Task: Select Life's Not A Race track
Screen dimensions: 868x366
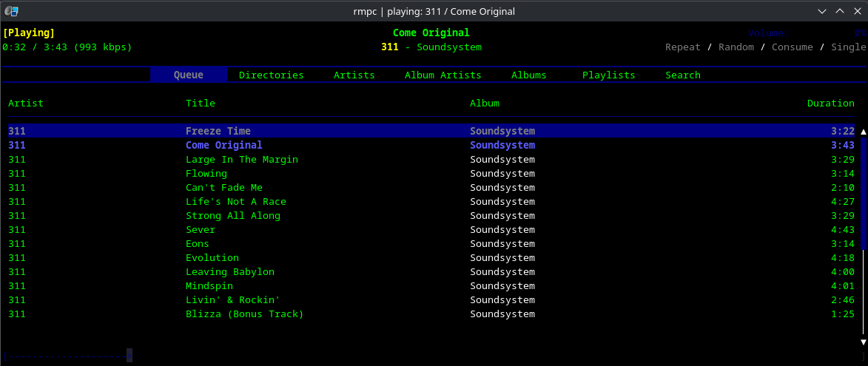Action: [431, 201]
